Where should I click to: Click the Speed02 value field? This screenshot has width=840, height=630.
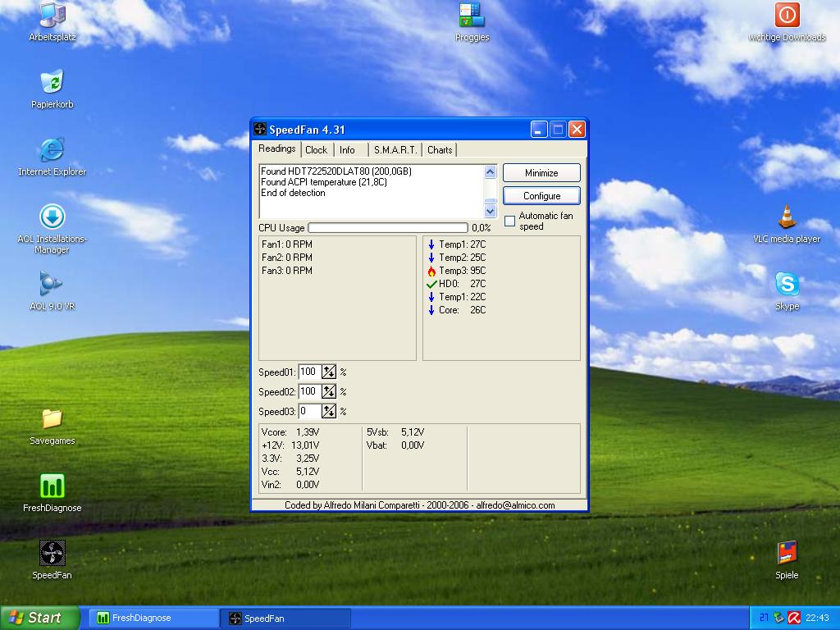tap(310, 391)
